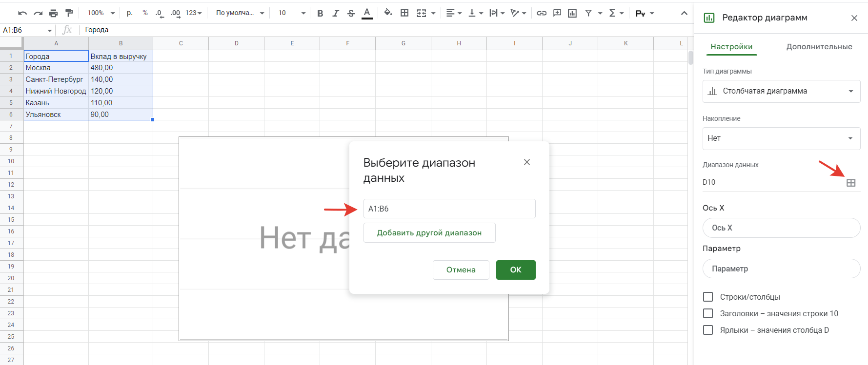Toggle bold formatting
This screenshot has width=868, height=365.
[320, 13]
